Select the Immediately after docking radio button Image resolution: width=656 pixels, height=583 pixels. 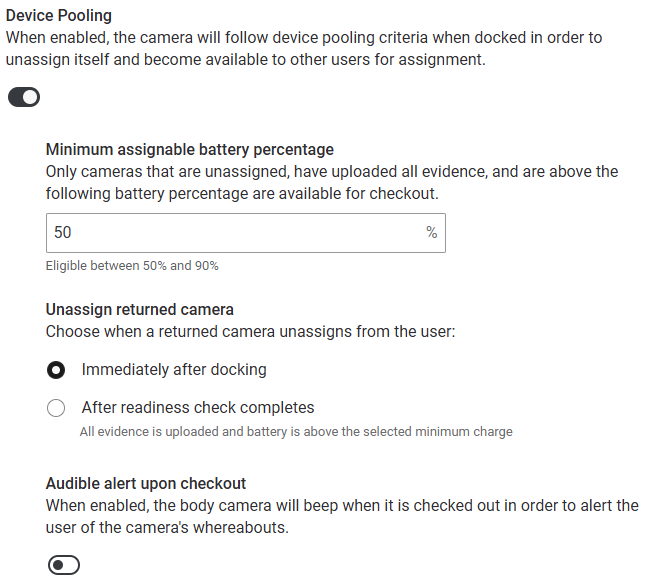[56, 370]
